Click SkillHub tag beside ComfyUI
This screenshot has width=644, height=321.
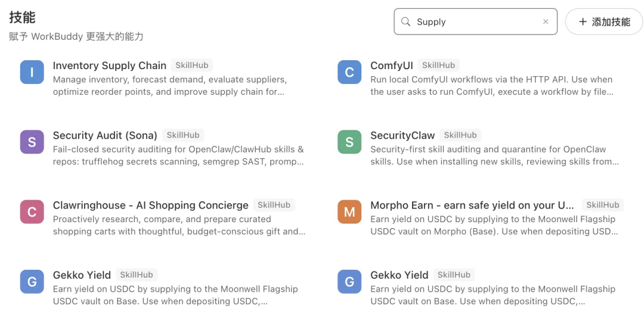tap(438, 66)
